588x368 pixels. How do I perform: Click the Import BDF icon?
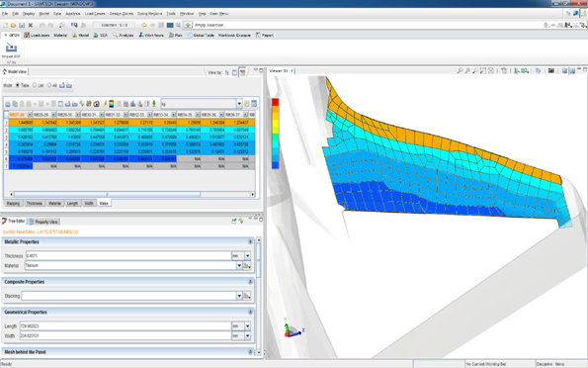11,47
